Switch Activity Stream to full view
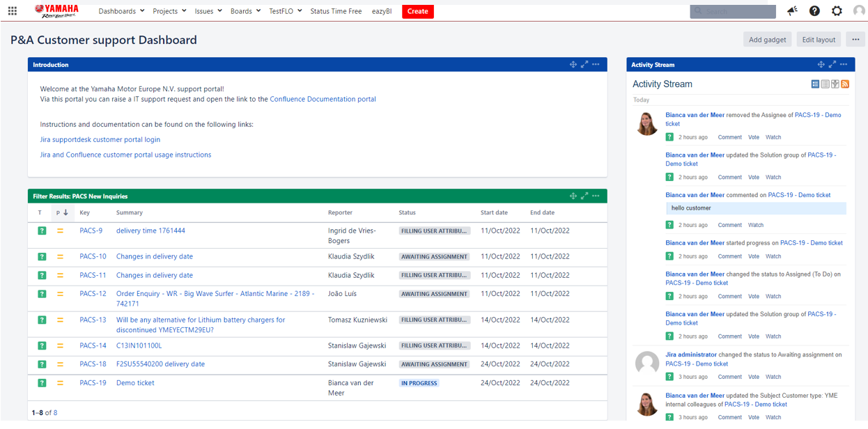The image size is (868, 429). [816, 84]
